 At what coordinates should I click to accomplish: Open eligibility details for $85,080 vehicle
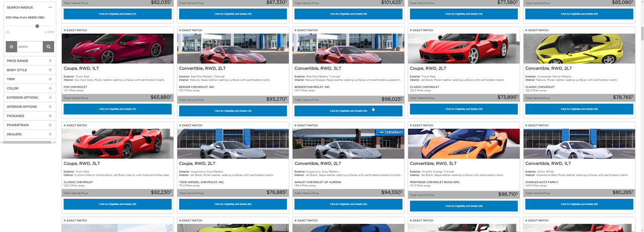[x=579, y=14]
